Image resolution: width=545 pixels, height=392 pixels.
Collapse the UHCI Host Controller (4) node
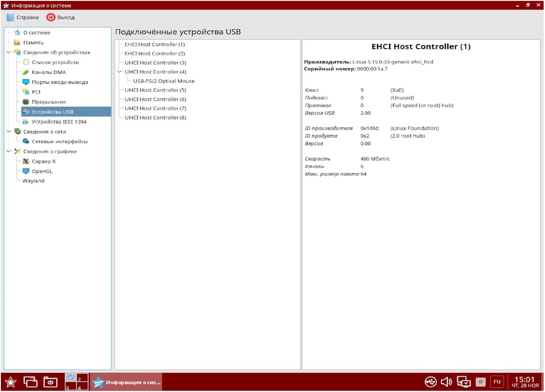click(120, 72)
